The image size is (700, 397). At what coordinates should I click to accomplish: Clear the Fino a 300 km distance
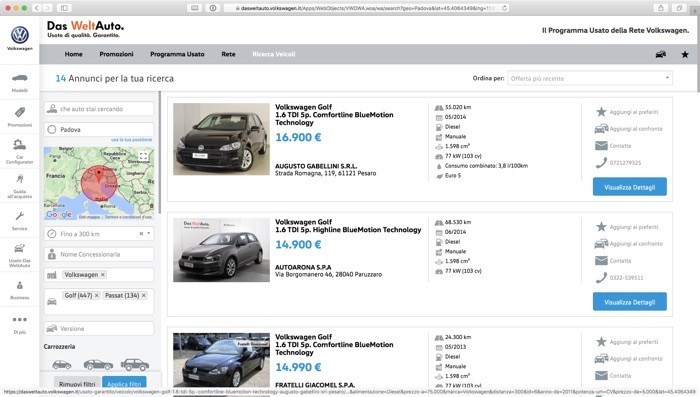(x=141, y=234)
